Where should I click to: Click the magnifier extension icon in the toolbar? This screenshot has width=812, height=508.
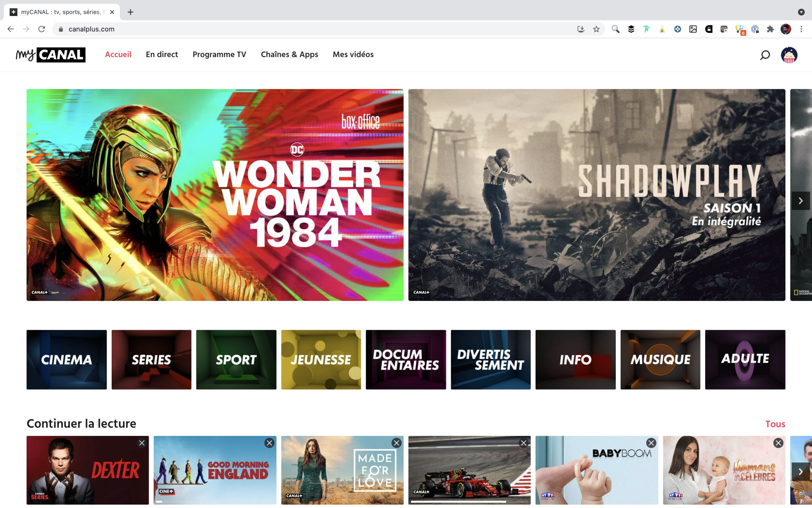point(615,29)
